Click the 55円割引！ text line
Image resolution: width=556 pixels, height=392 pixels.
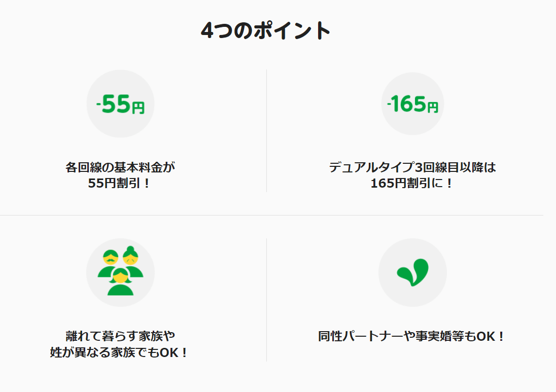pyautogui.click(x=120, y=183)
